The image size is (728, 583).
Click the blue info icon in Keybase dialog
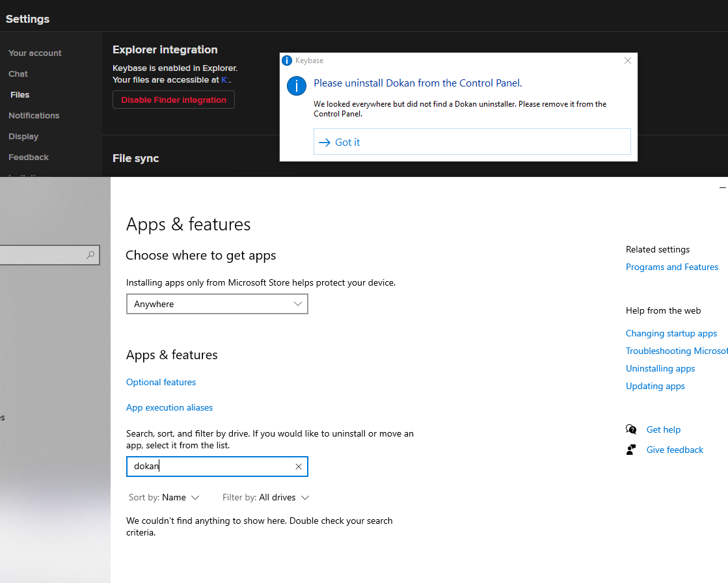coord(296,86)
